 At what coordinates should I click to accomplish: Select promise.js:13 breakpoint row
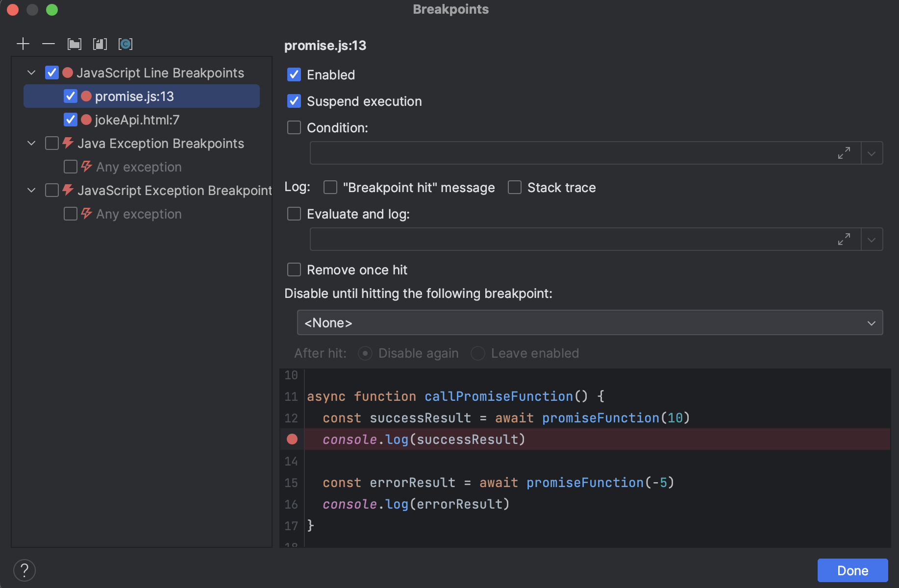pyautogui.click(x=142, y=96)
